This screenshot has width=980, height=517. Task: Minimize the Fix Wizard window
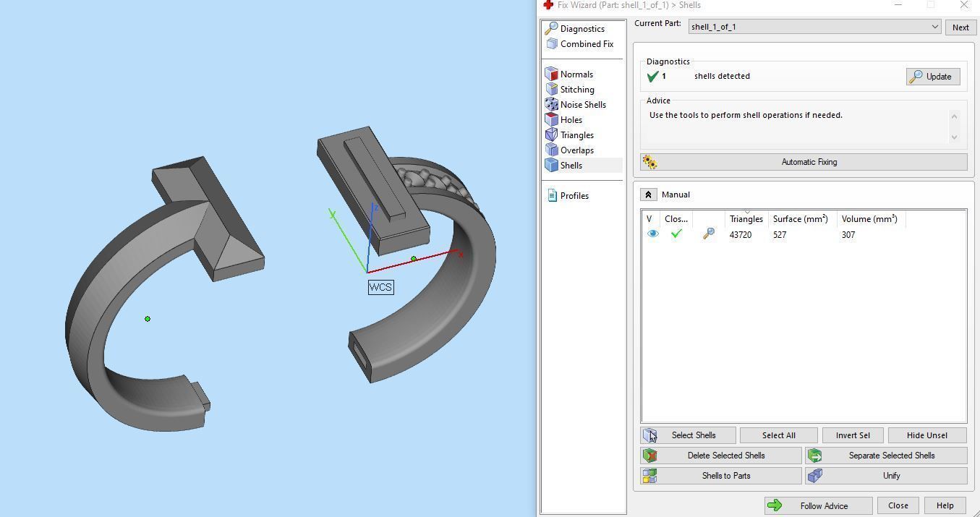tap(898, 5)
